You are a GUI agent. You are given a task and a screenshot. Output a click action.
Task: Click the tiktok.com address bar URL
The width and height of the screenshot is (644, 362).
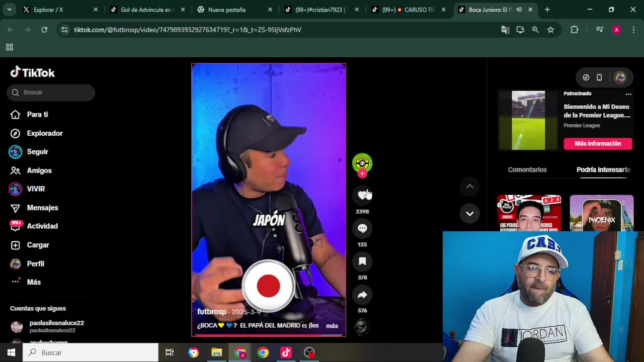[x=188, y=30]
